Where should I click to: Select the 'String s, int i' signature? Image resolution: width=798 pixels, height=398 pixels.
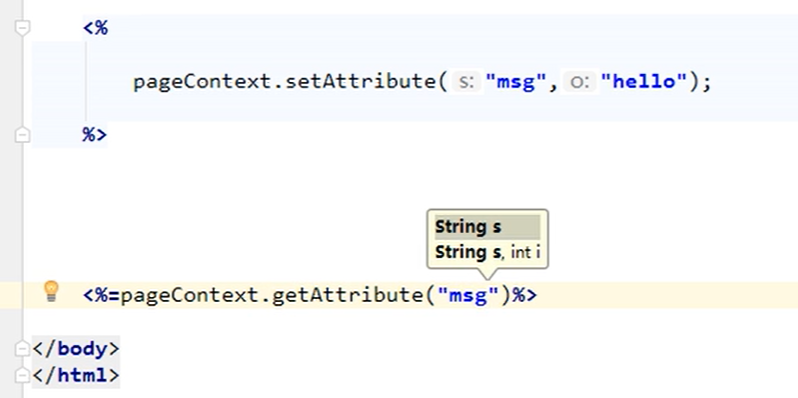487,252
